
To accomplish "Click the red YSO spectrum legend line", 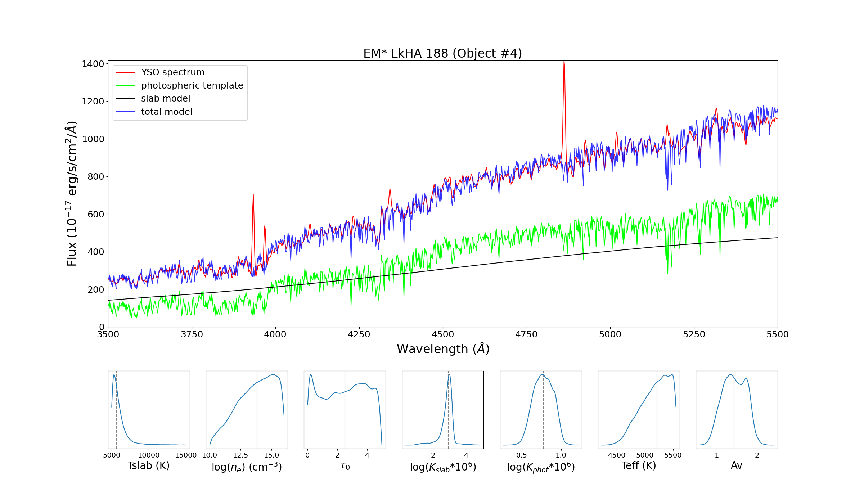I will tap(125, 72).
